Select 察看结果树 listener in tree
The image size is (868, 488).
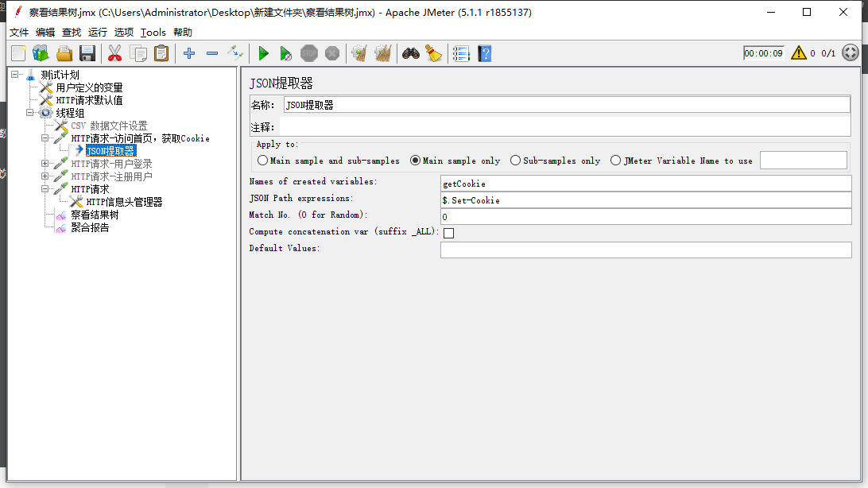click(x=95, y=215)
